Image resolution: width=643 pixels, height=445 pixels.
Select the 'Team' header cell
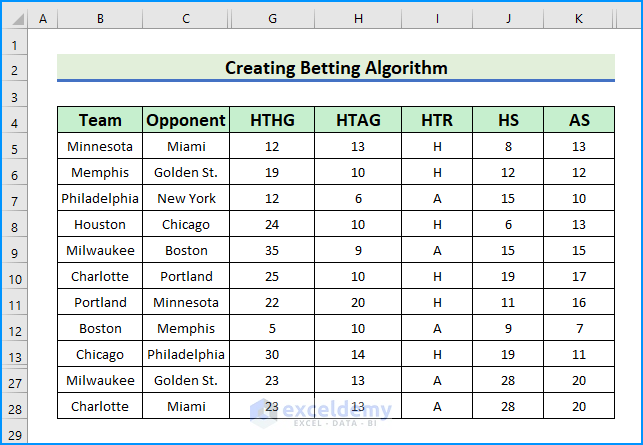tap(100, 121)
